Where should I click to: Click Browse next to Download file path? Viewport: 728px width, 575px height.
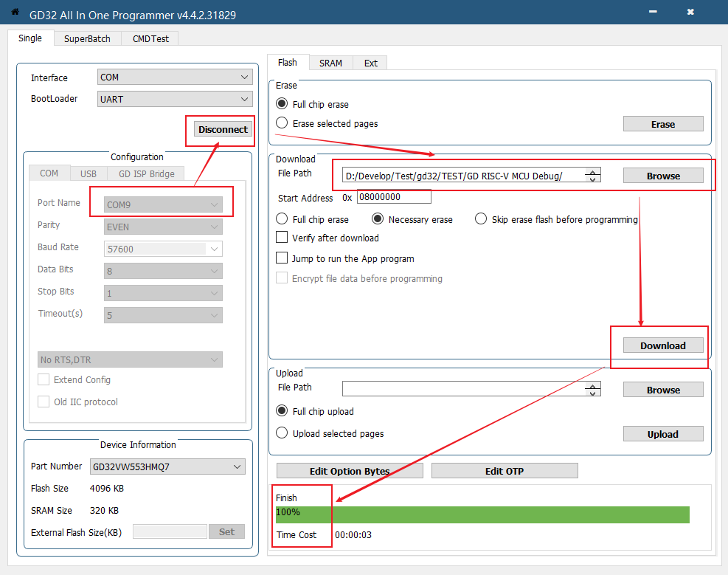click(663, 176)
